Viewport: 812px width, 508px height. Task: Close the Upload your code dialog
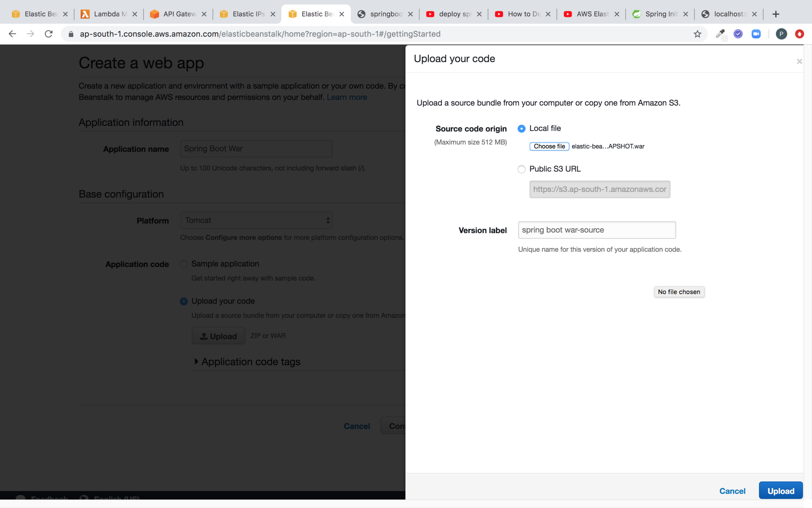(x=799, y=61)
